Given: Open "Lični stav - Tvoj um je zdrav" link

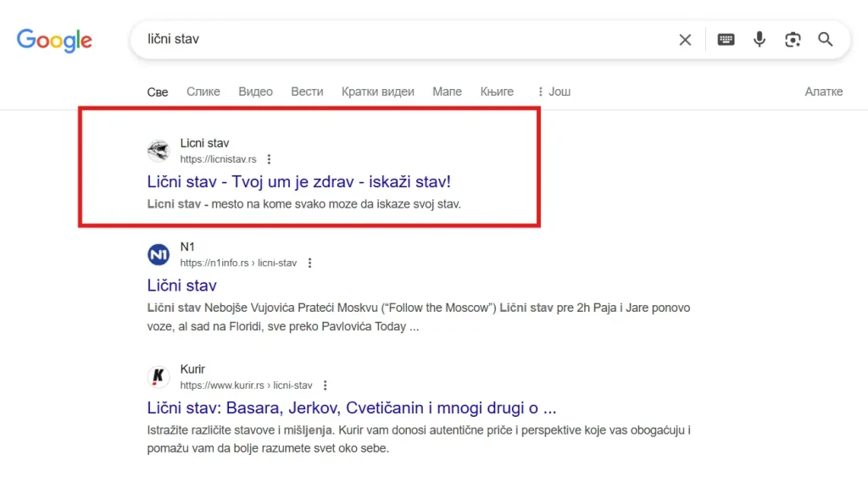Looking at the screenshot, I should pos(299,181).
